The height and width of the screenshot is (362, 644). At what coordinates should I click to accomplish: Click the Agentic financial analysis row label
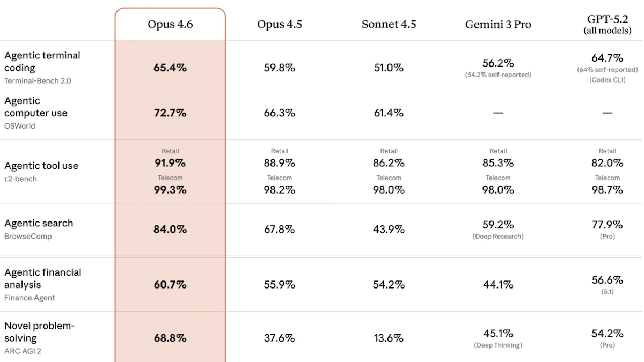click(43, 278)
